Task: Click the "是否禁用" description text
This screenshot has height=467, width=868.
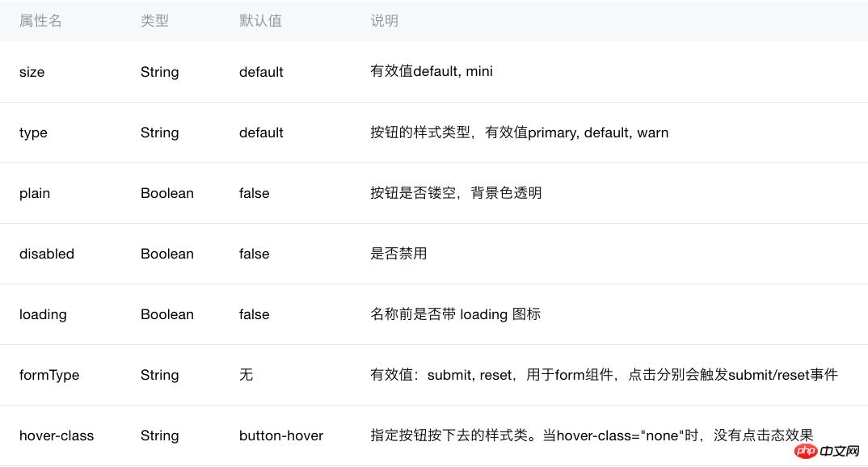Action: [398, 254]
